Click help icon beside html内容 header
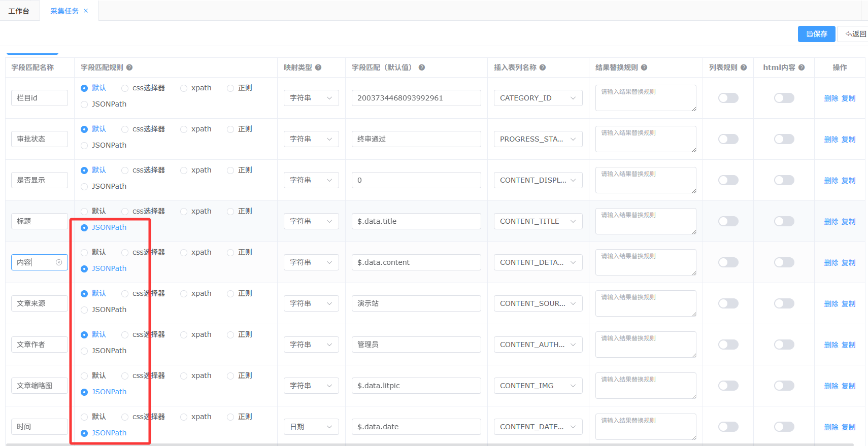Screen dimensions: 868x446 802,67
